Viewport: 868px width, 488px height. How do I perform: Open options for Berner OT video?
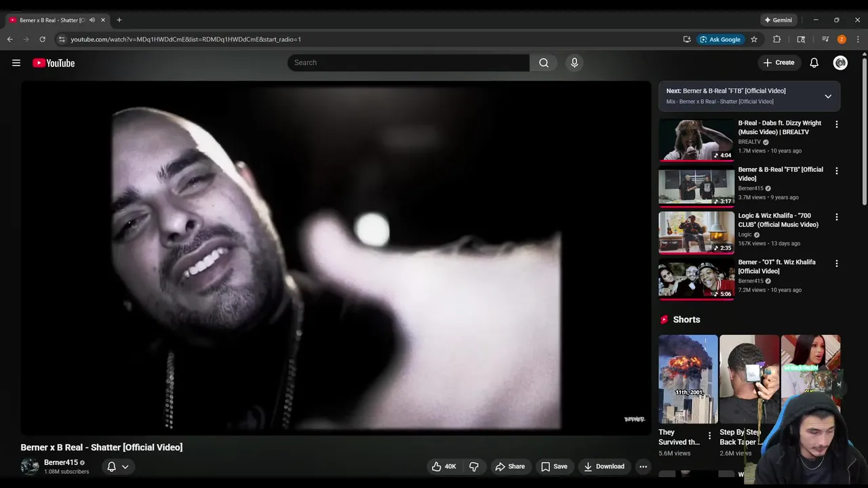click(x=836, y=264)
